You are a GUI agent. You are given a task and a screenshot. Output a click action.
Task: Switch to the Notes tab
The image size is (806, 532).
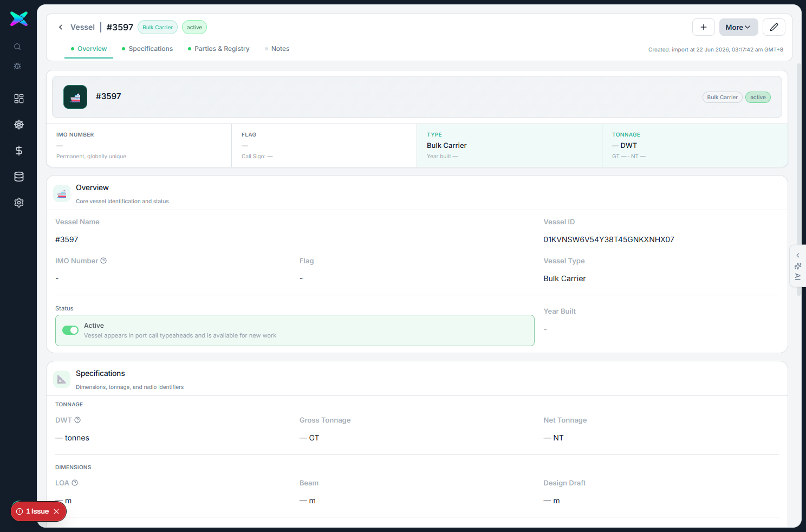click(x=277, y=49)
